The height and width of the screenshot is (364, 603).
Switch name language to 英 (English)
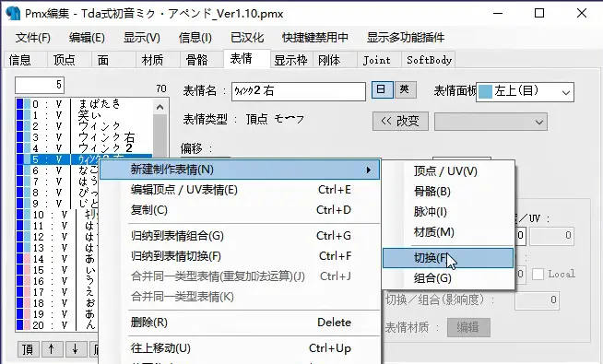point(405,90)
